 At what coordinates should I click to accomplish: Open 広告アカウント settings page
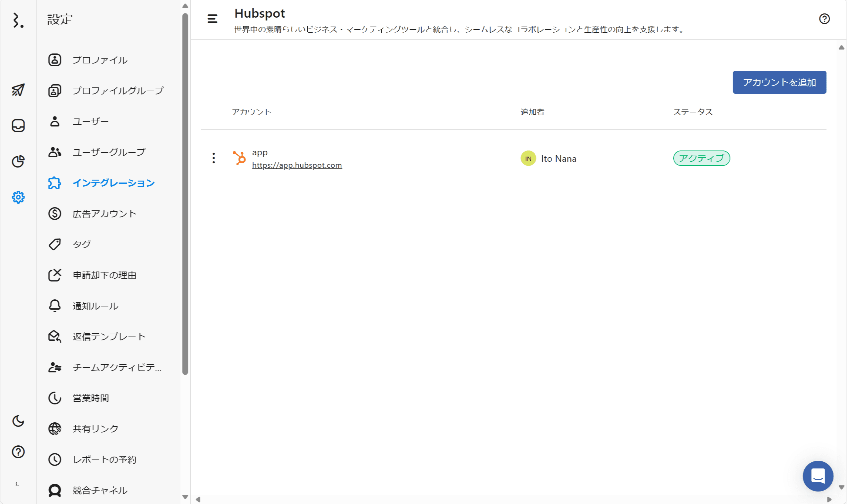pos(104,214)
